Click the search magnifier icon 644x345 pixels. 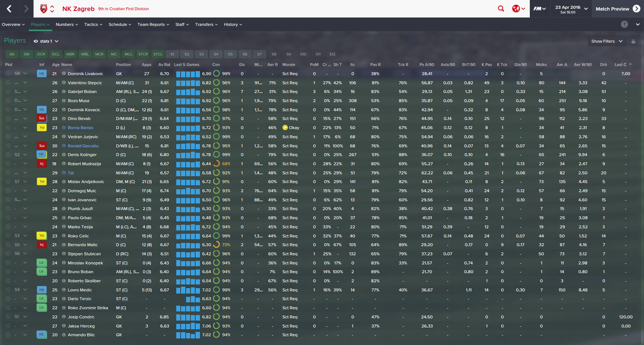tap(501, 8)
